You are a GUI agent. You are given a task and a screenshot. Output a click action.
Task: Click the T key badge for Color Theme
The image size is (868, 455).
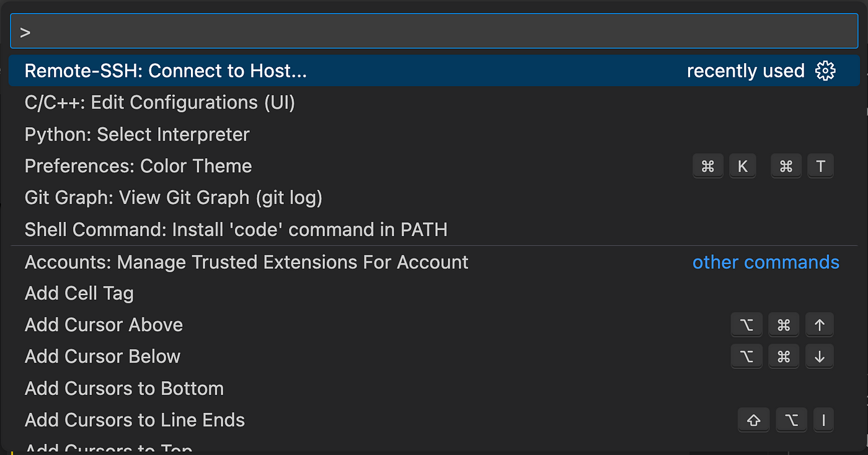[821, 166]
